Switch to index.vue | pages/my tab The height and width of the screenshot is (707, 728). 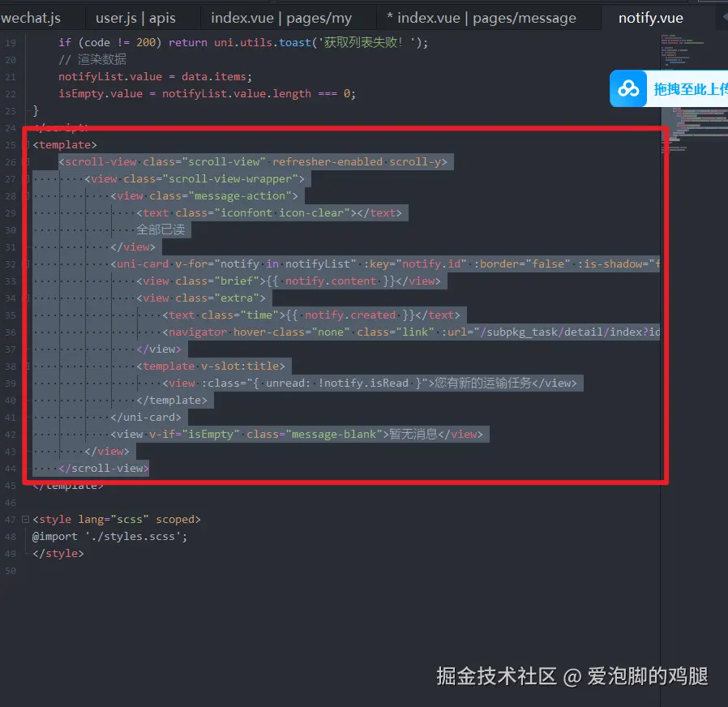(x=281, y=18)
